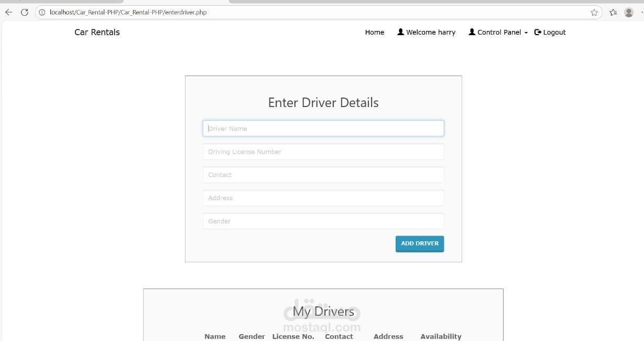This screenshot has width=644, height=341.
Task: Open the Car Rentals brand link
Action: 97,32
